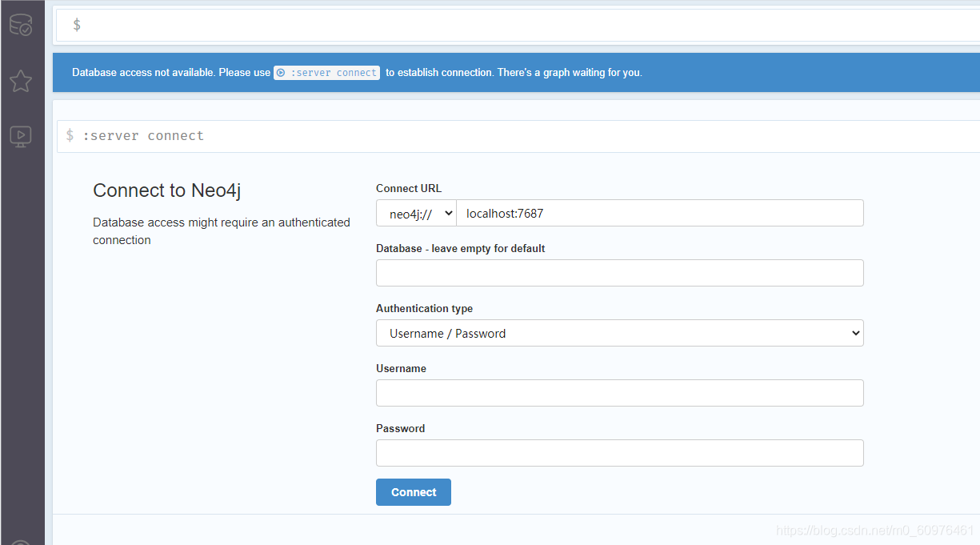Open the Guides play-screen sidebar icon

[x=21, y=136]
